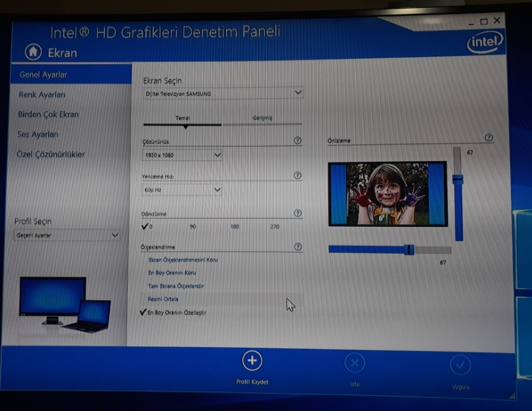
Task: Select En Boy Oranını Özelleştir option
Action: coord(173,312)
